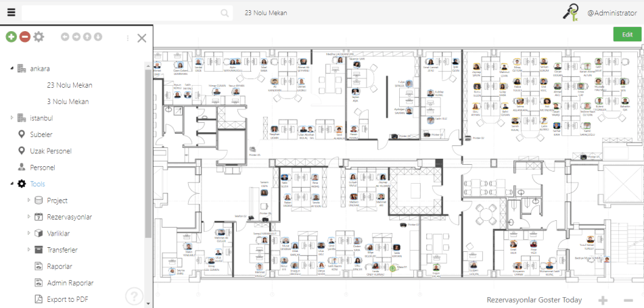Expand the istanbul tree node
Viewport: 644px width, 308px height.
tap(11, 118)
